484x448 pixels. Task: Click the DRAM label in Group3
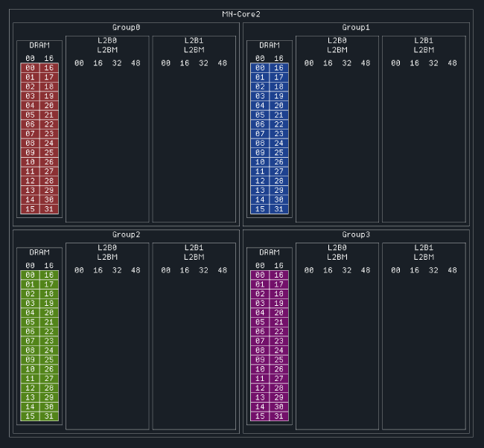tap(270, 252)
